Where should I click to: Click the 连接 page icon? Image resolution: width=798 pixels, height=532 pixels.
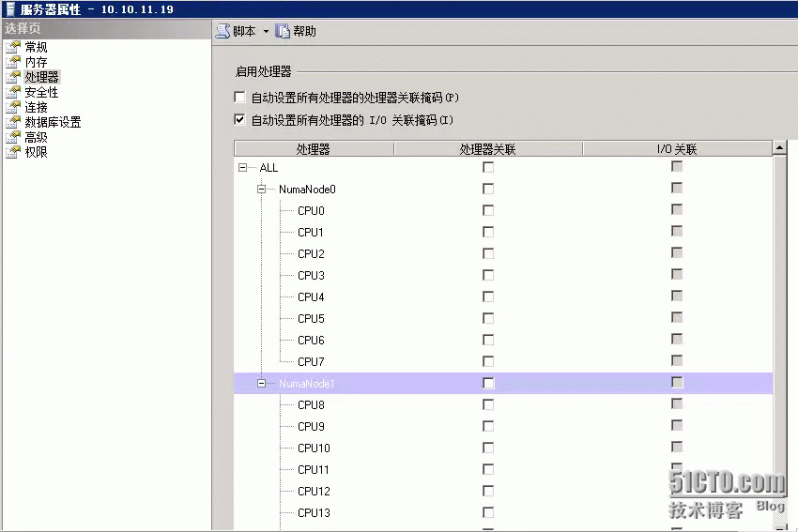pos(13,107)
